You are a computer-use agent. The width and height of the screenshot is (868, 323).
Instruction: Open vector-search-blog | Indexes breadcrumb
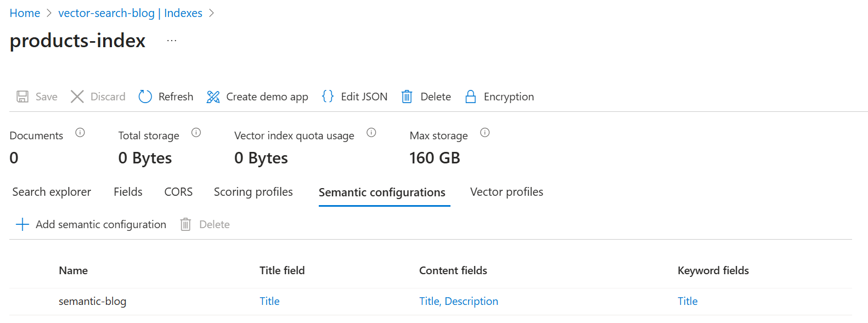tap(130, 13)
